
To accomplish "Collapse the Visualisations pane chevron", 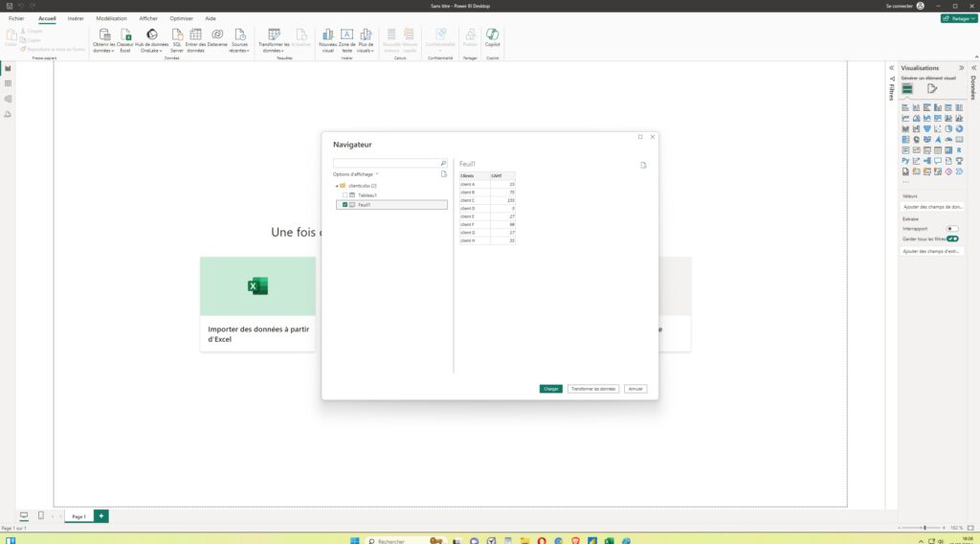I will 961,68.
